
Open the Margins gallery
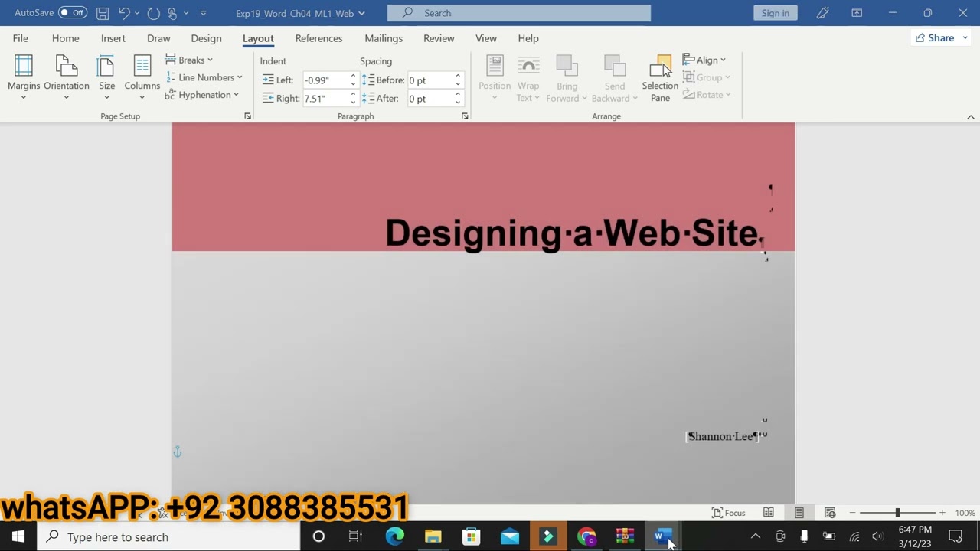[24, 77]
